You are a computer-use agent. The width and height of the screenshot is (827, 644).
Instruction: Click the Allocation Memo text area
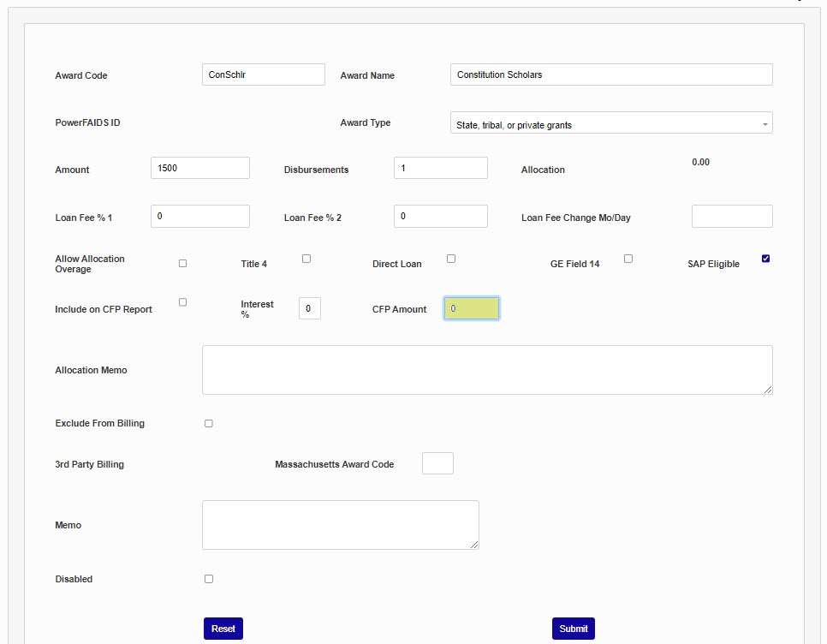486,370
